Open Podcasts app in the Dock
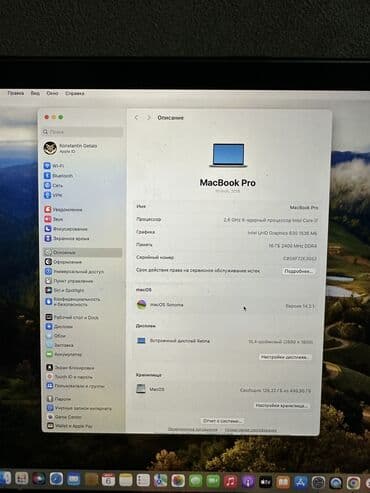Screen dimensions: 370x493 coord(248,481)
